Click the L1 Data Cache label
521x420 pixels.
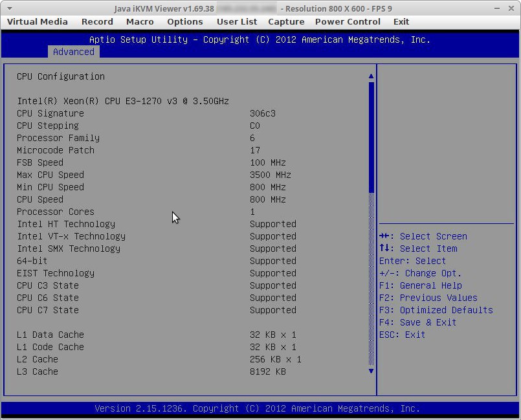coord(50,335)
